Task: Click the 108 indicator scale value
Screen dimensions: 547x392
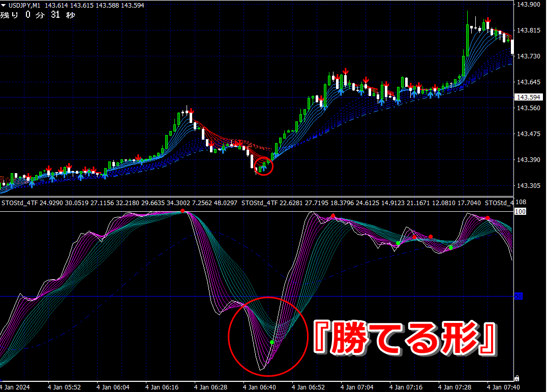Action: coord(521,202)
